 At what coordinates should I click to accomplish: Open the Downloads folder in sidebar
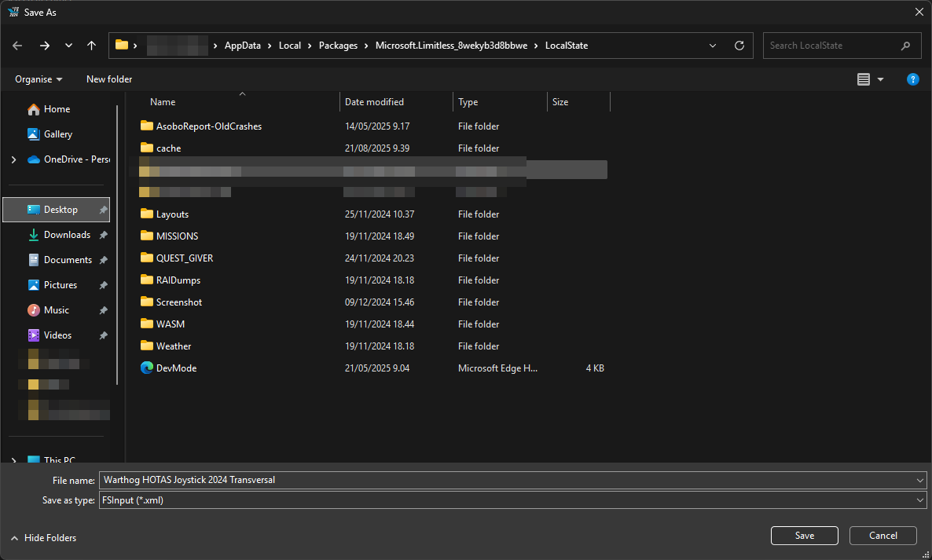67,235
